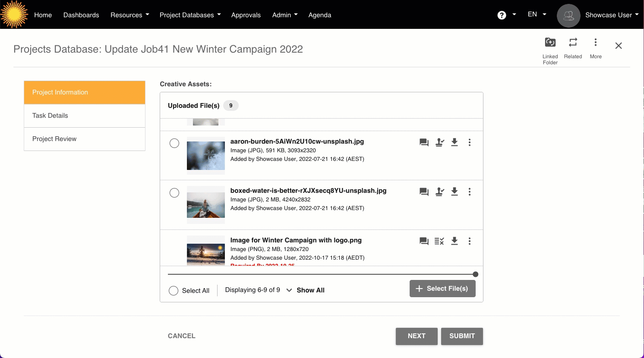Open kebab menu for boxed-water image
This screenshot has width=644, height=358.
(x=470, y=192)
